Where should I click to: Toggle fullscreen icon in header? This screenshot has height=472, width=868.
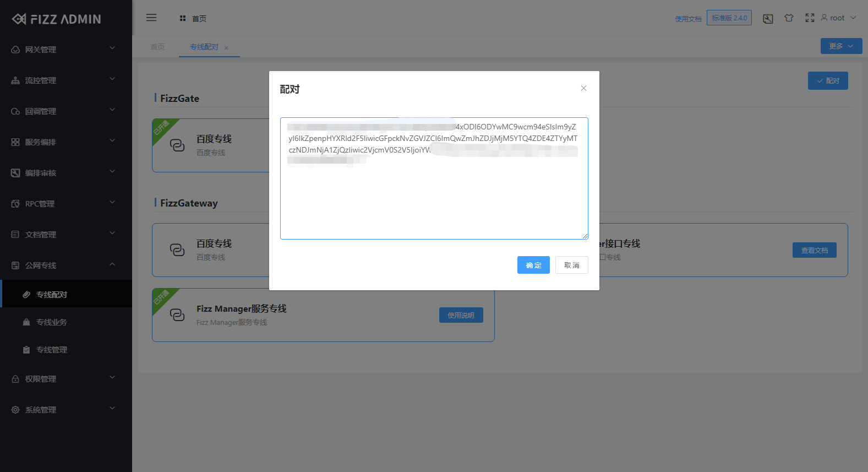(x=810, y=18)
